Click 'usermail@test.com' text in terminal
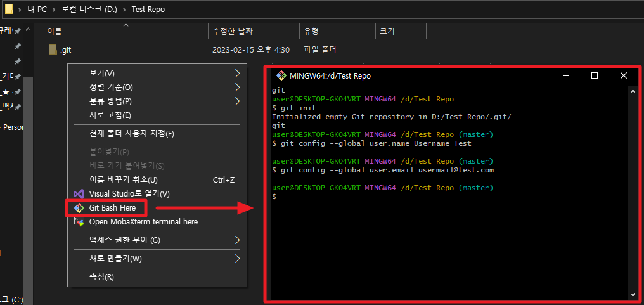 click(456, 170)
